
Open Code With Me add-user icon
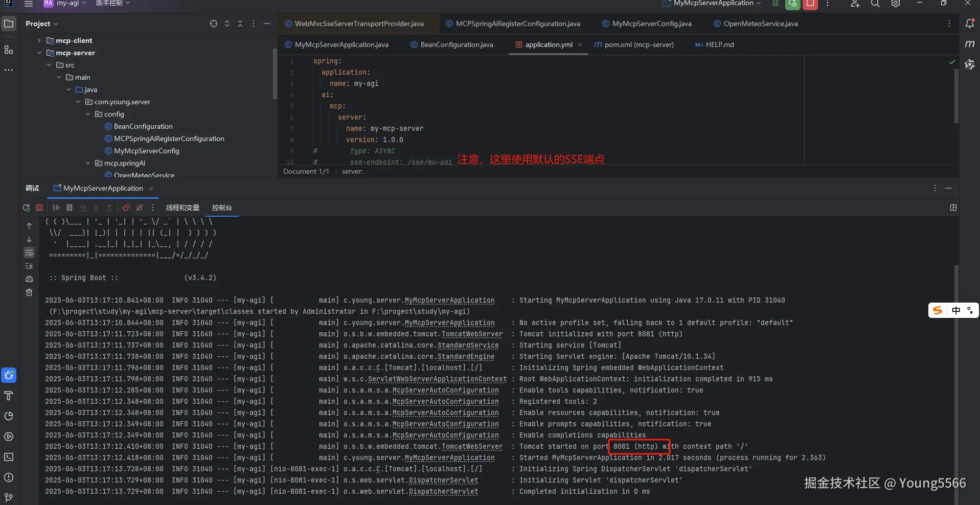click(x=855, y=4)
